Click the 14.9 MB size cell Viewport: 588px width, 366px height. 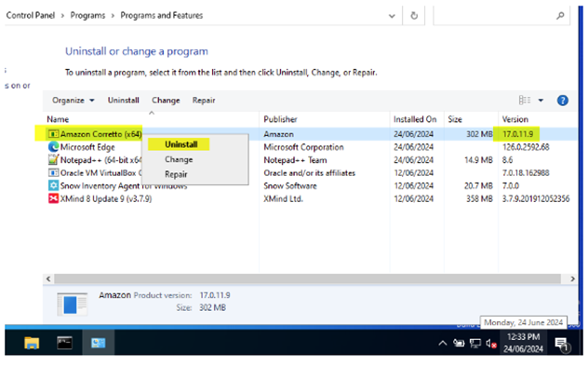point(478,160)
